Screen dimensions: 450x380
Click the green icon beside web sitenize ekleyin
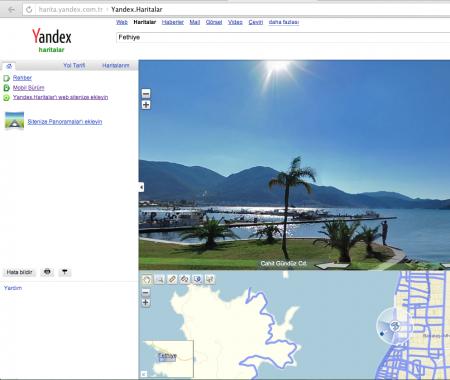click(x=6, y=98)
